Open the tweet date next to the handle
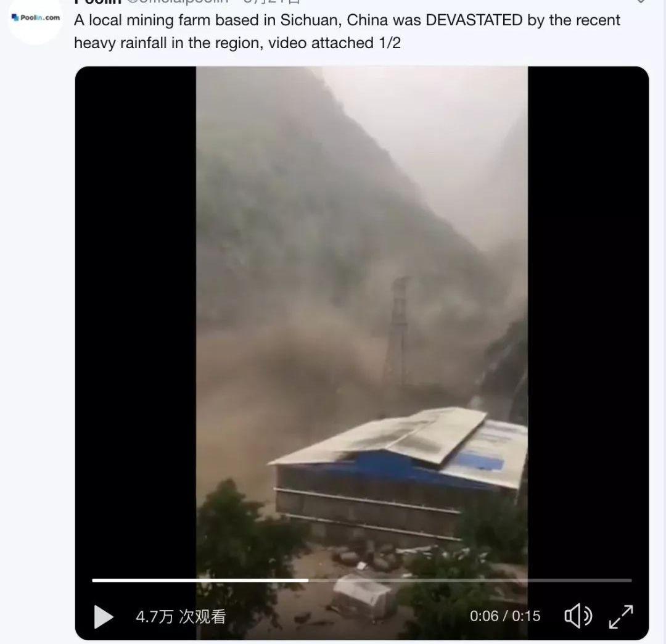 (272, 2)
